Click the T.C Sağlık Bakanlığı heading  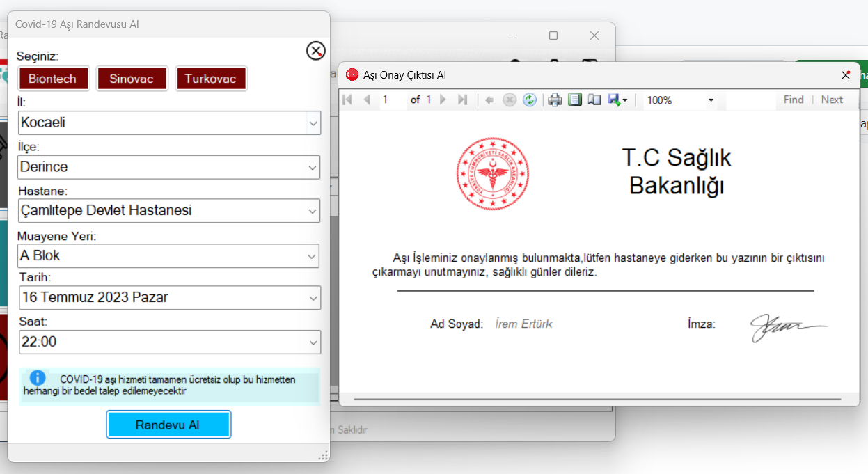pos(677,172)
